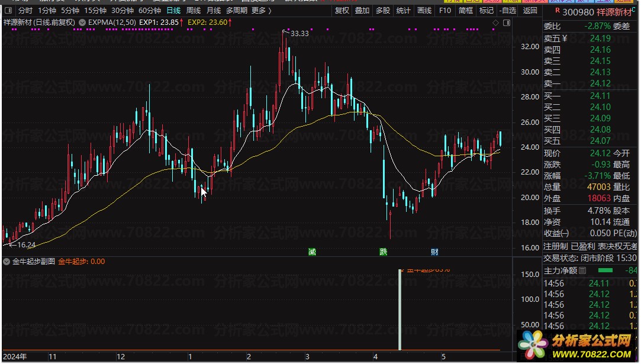Click the 卖四 price 24.16
This screenshot has height=364, width=641.
pyautogui.click(x=600, y=50)
